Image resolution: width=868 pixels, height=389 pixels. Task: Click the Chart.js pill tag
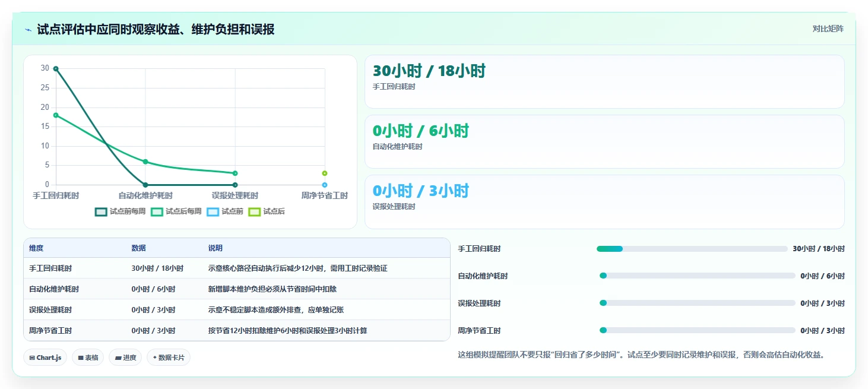(x=45, y=358)
